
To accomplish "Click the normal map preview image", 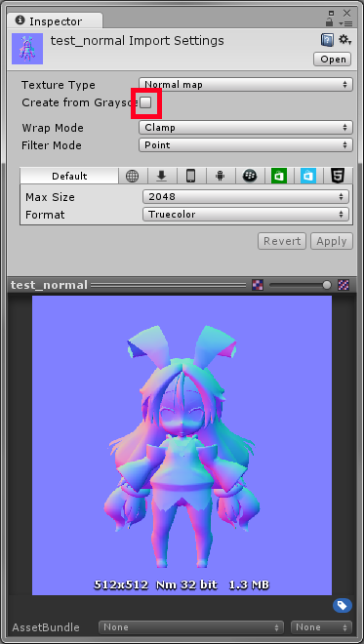I will pyautogui.click(x=182, y=445).
